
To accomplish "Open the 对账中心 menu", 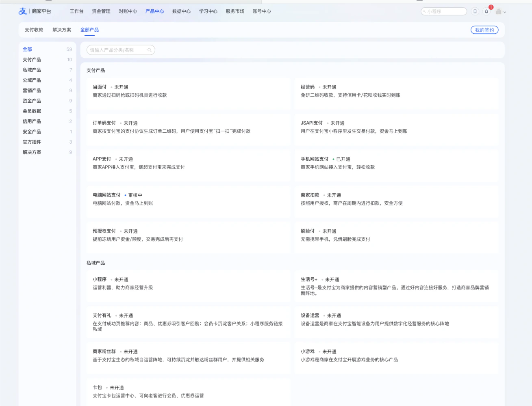I will click(x=128, y=11).
